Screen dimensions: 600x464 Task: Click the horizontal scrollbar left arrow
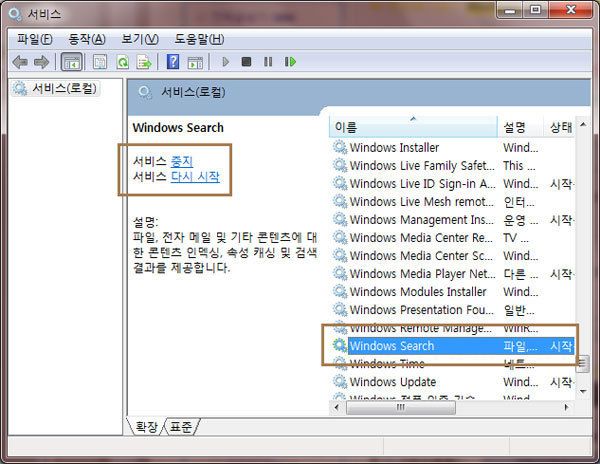point(336,407)
